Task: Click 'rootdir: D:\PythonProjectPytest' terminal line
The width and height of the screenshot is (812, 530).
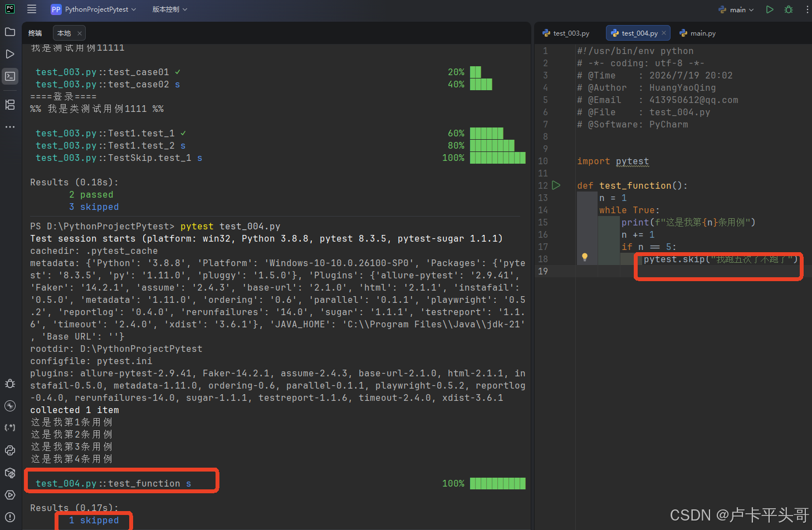Action: coord(116,349)
